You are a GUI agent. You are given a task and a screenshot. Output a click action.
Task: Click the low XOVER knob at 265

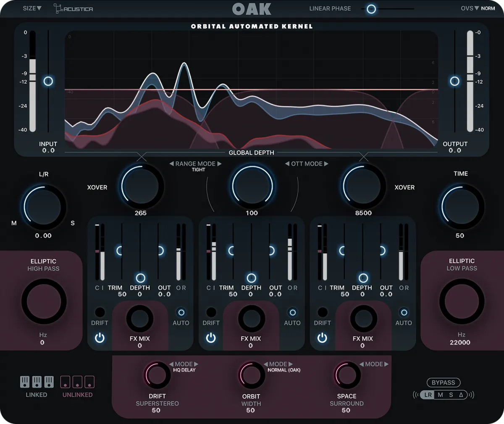click(x=142, y=186)
